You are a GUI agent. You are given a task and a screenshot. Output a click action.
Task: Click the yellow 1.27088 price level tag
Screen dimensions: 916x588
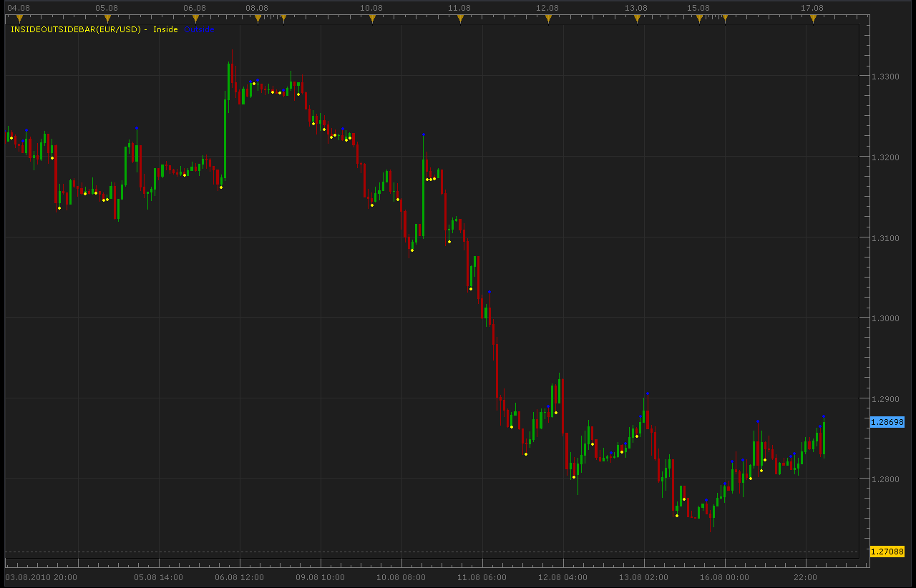(887, 552)
